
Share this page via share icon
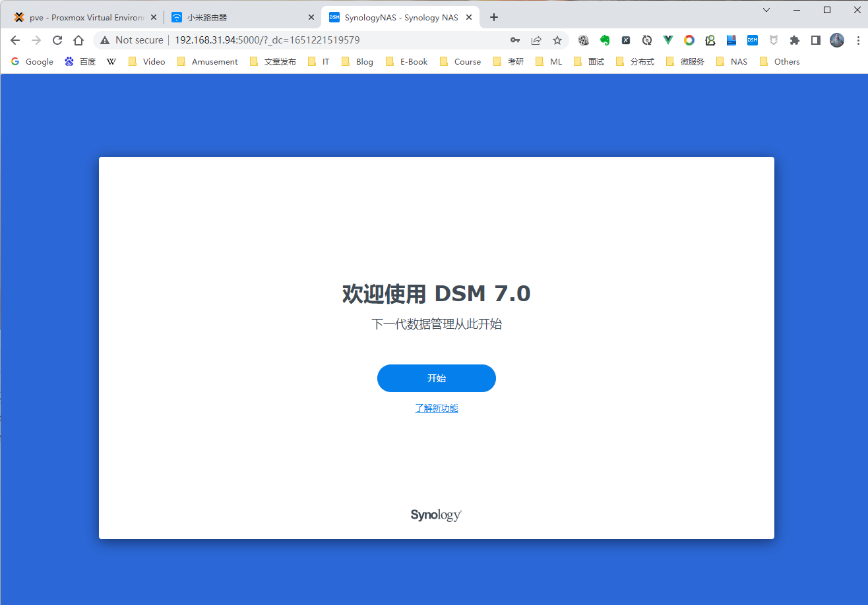click(x=536, y=40)
